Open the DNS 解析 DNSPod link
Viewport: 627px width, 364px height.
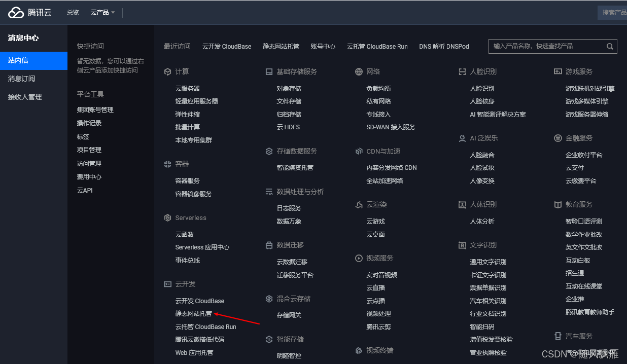coord(444,46)
